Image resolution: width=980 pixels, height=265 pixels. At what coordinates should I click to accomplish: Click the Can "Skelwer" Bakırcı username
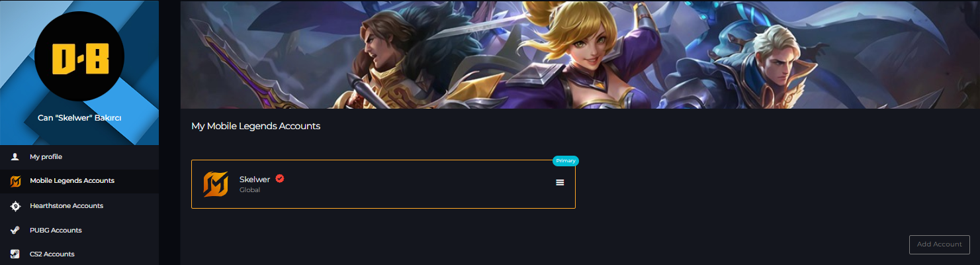79,118
